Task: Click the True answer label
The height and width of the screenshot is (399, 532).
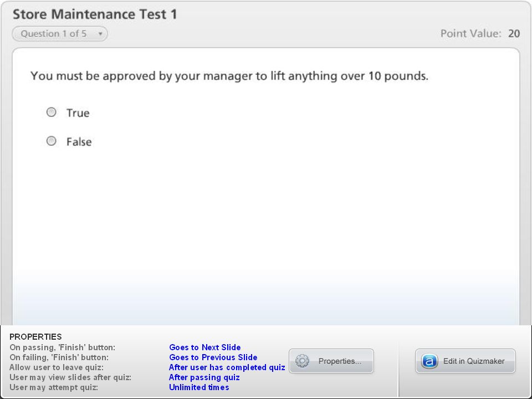Action: (78, 112)
